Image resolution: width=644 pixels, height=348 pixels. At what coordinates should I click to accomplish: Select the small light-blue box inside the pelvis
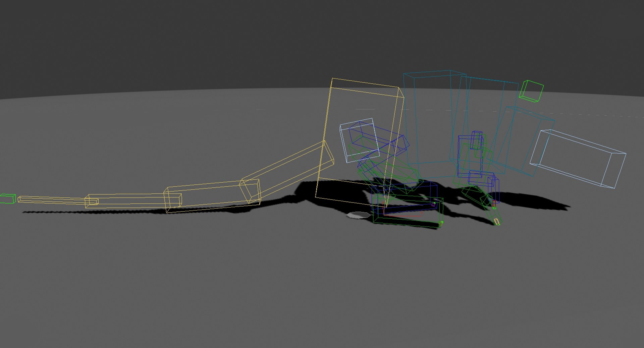click(360, 140)
